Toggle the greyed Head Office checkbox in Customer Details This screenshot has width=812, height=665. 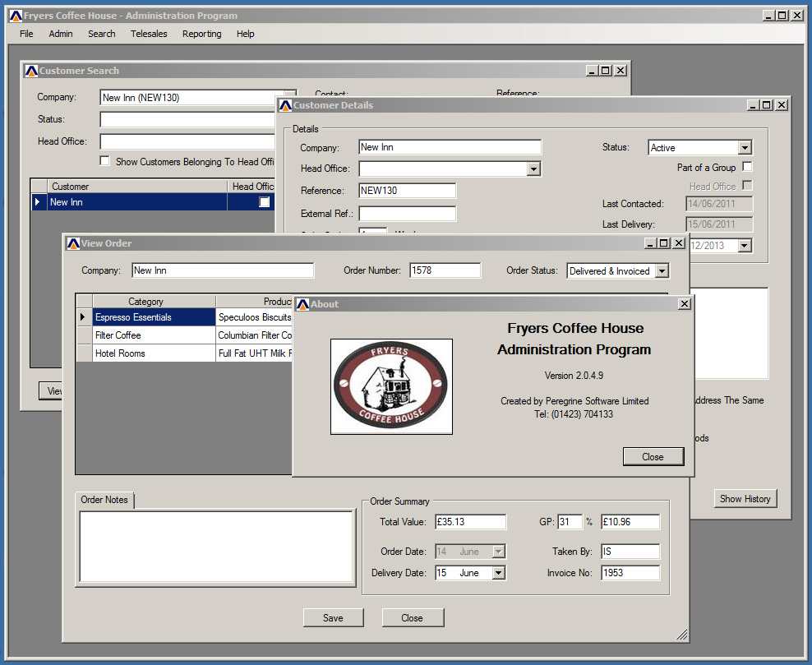click(747, 186)
